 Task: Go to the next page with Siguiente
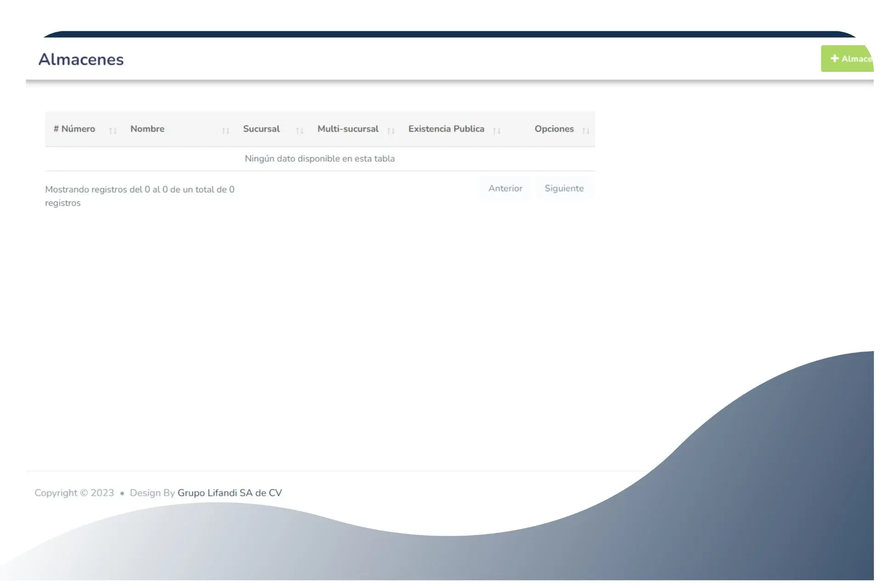[564, 188]
